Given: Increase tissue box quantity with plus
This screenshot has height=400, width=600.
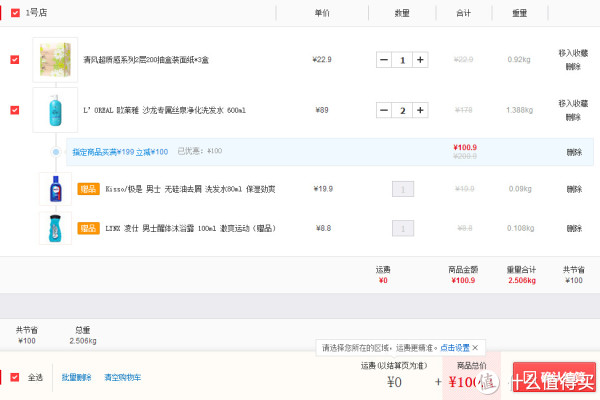Looking at the screenshot, I should point(420,60).
